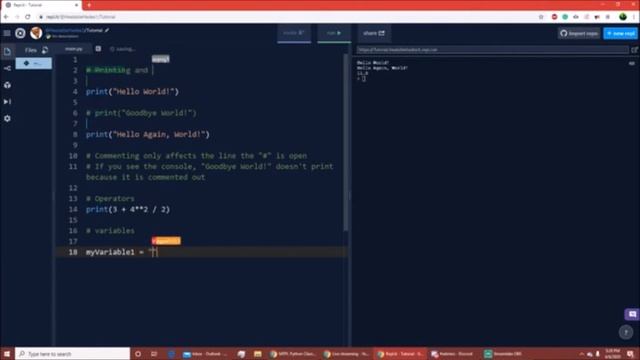Viewport: 640px width, 360px height.
Task: Open the notification center icon
Action: [x=631, y=353]
